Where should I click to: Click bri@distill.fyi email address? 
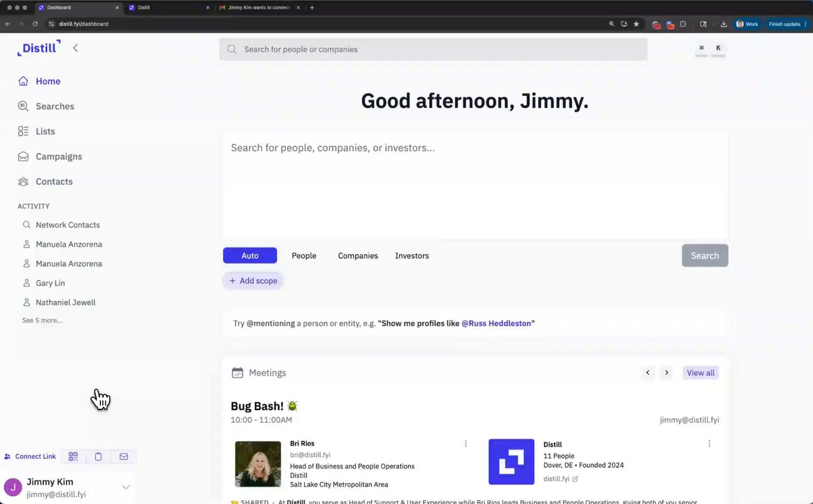310,455
